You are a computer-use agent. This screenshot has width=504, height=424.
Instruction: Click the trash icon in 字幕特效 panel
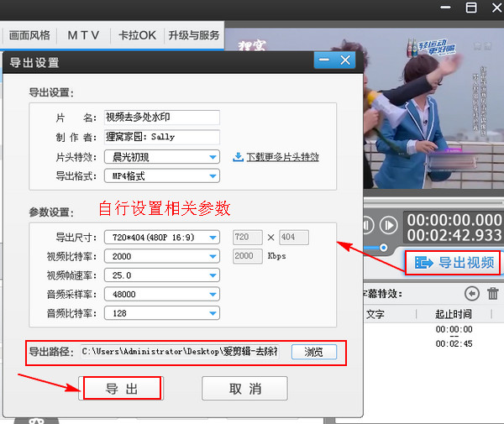[493, 294]
